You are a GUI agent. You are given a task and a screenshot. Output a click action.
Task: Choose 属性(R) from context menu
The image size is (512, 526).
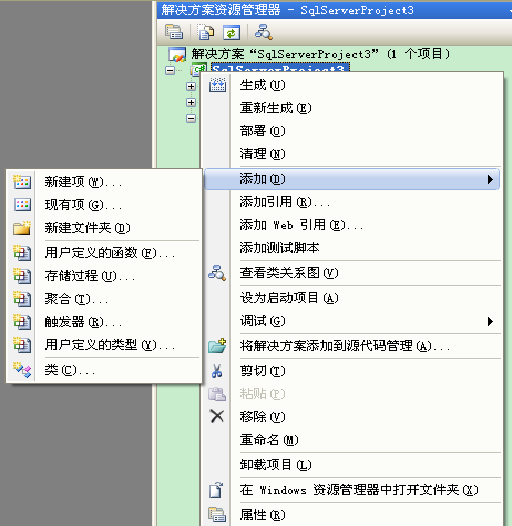(x=352, y=515)
